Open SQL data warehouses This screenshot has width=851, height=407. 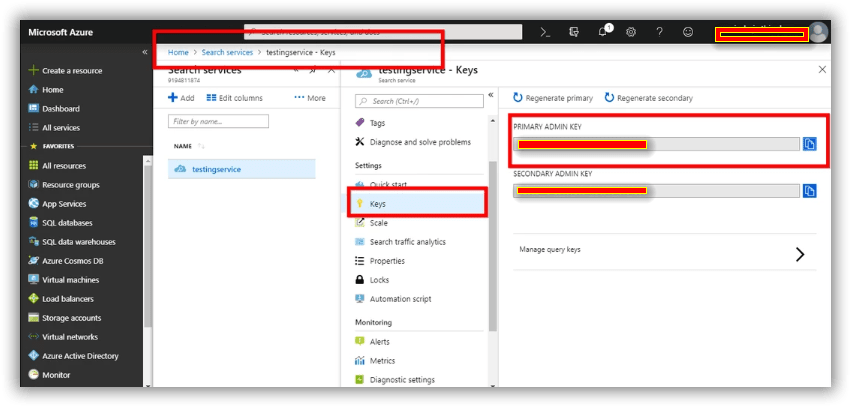click(72, 241)
